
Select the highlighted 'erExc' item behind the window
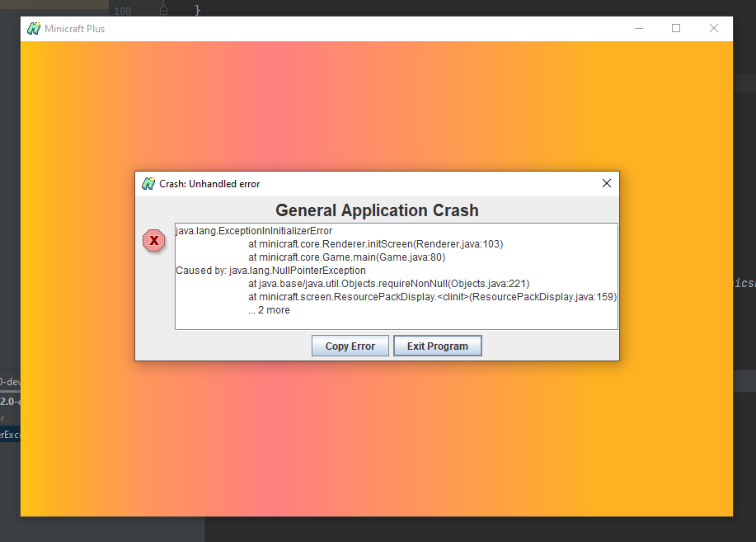point(11,434)
